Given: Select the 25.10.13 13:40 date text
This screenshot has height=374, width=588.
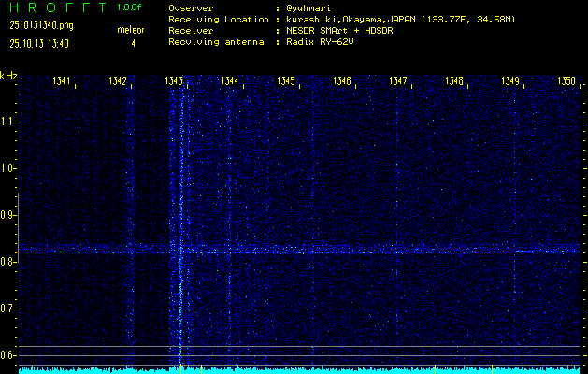Looking at the screenshot, I should pos(40,43).
